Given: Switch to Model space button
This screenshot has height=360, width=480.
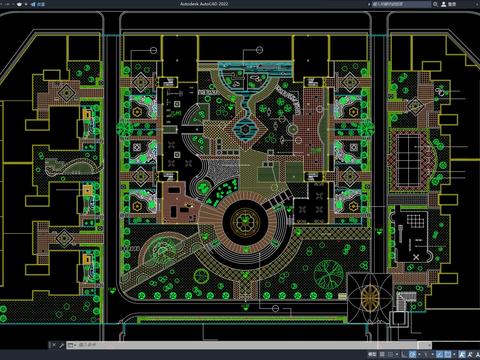Looking at the screenshot, I should click(x=372, y=354).
